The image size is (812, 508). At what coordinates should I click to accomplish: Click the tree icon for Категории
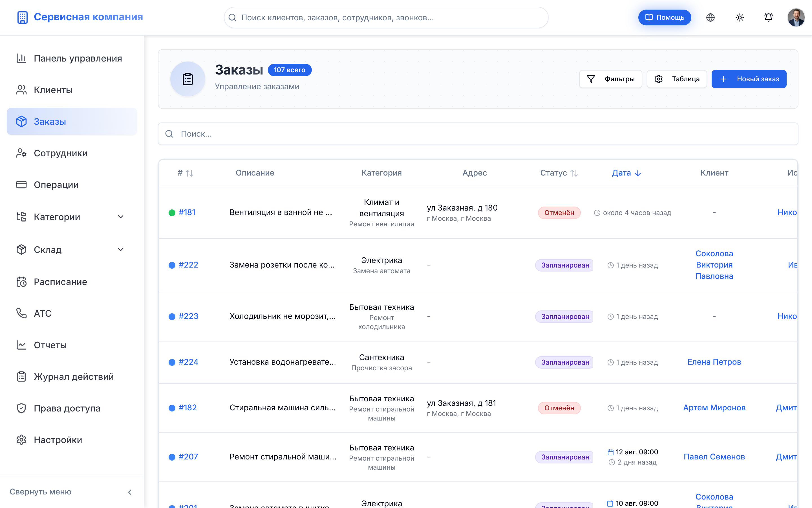click(x=21, y=217)
